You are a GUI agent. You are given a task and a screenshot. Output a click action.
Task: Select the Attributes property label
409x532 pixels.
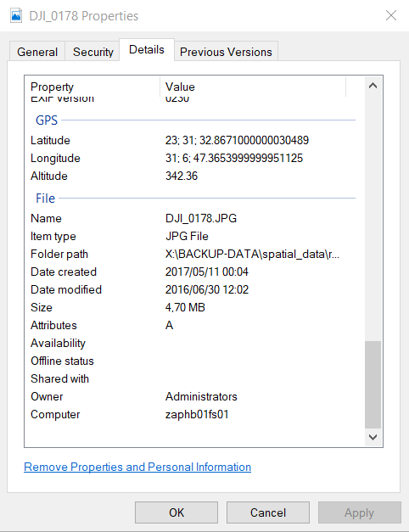(x=53, y=325)
